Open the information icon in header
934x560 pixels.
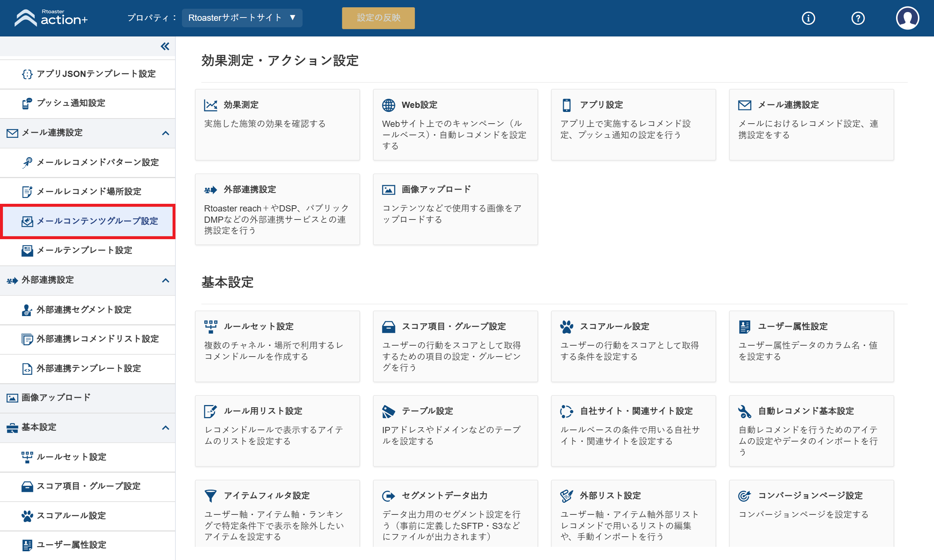pyautogui.click(x=808, y=18)
